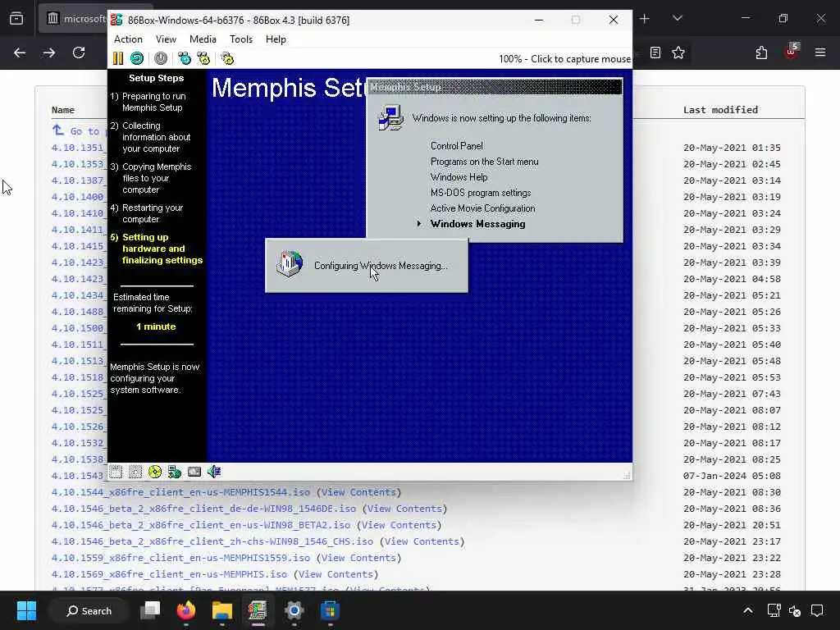Open the uBlock extension icon with badge

click(x=791, y=52)
